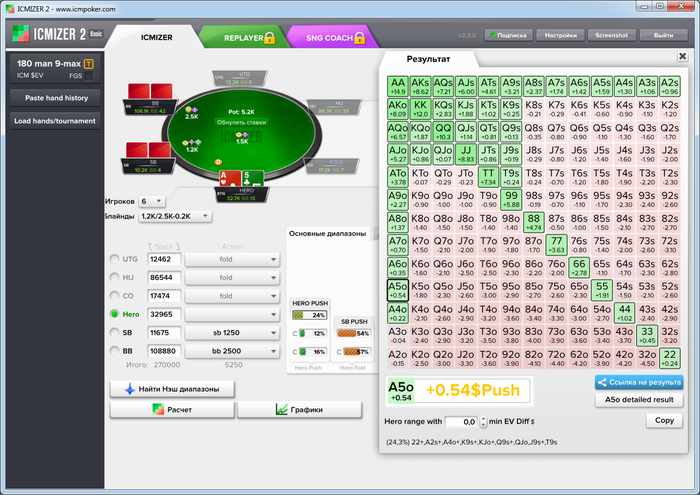Viewport: 700px width, 495px height.
Task: Click the 2.5K chip stack on table
Action: click(x=192, y=112)
